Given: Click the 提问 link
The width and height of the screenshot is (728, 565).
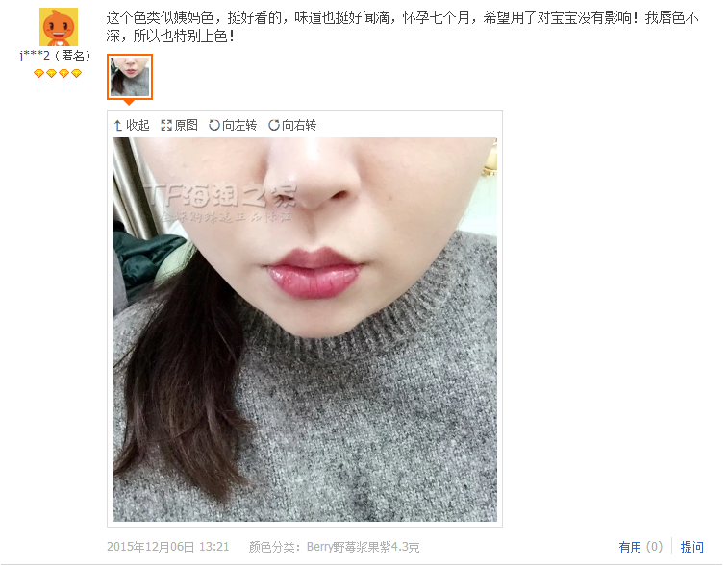Looking at the screenshot, I should pyautogui.click(x=692, y=547).
